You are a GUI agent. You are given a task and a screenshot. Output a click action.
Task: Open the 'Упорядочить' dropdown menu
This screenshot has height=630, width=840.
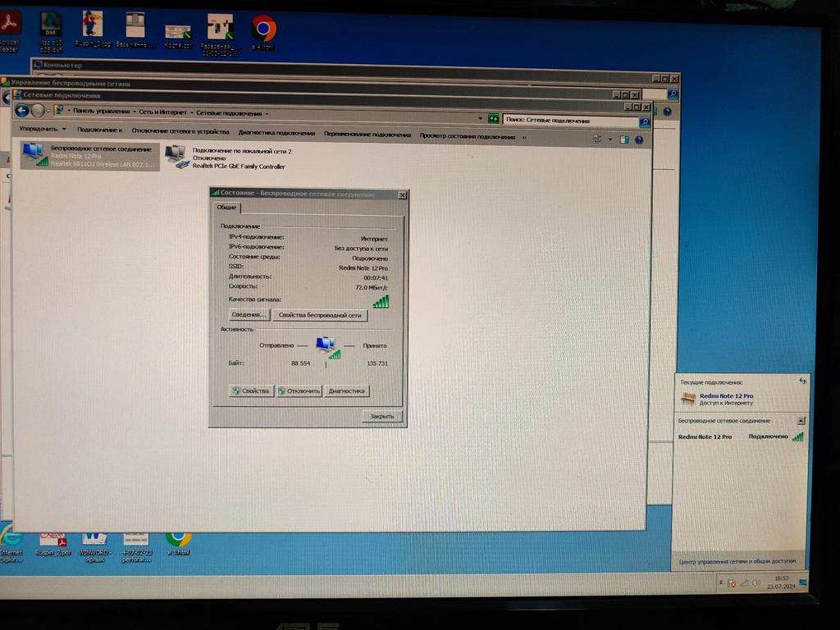click(x=43, y=130)
